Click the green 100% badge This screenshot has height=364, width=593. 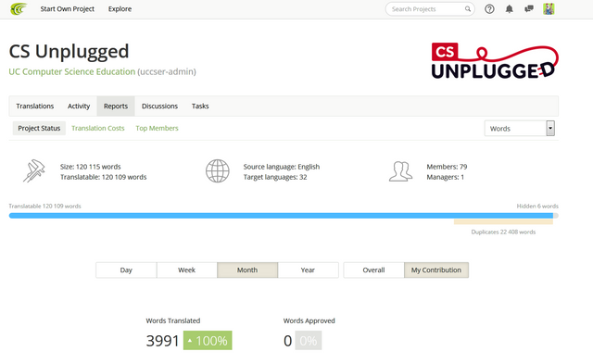coord(208,341)
